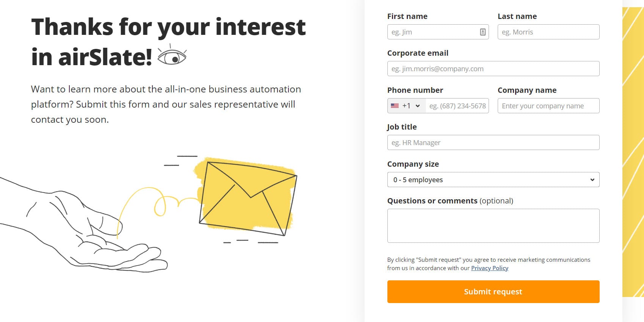Click the US flag icon in phone field

[x=395, y=106]
